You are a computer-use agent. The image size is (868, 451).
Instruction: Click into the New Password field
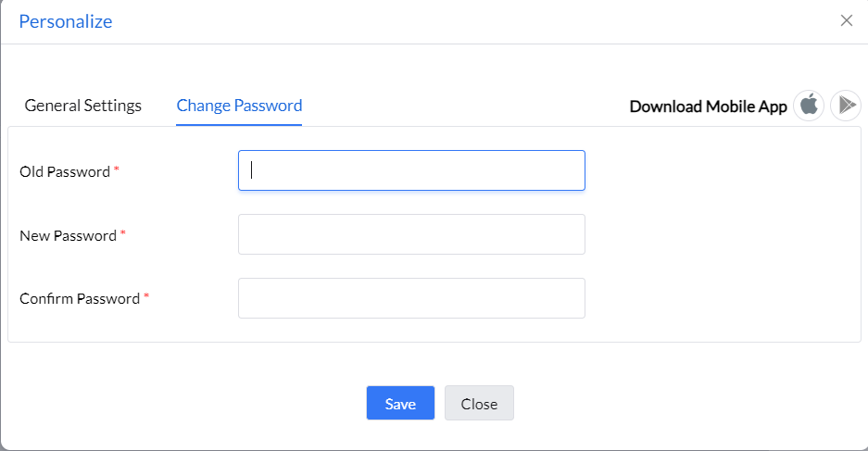(411, 234)
